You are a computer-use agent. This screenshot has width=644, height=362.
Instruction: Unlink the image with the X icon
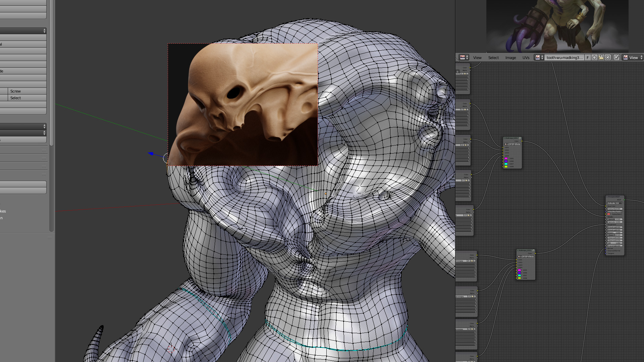tap(608, 57)
